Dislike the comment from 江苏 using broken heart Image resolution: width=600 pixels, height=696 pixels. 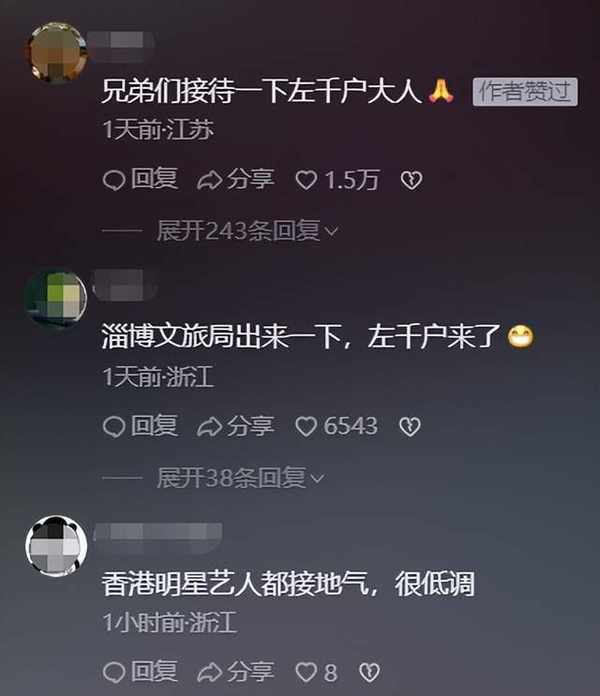[x=411, y=181]
